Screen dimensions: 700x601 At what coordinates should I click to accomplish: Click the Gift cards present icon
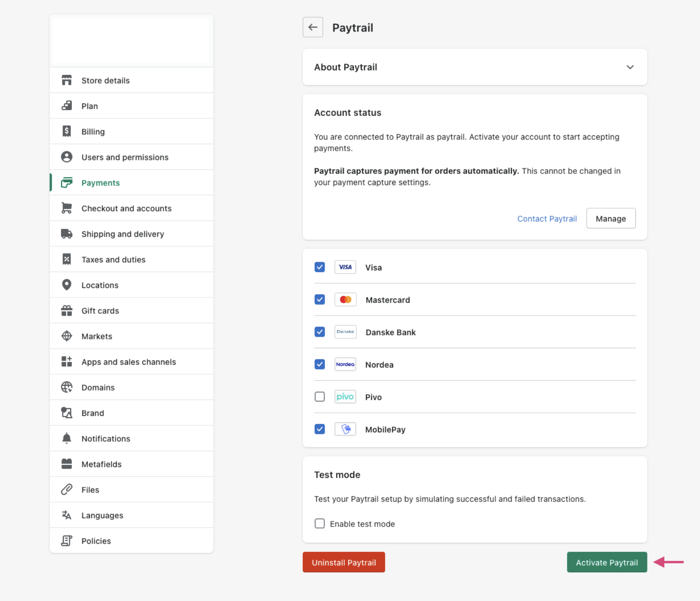pos(67,310)
